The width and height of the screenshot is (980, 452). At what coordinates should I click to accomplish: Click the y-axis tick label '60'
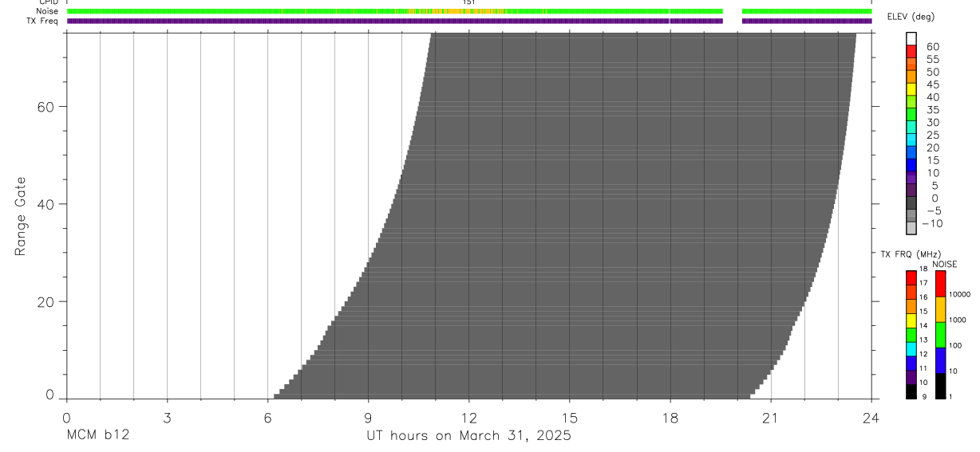tap(45, 107)
